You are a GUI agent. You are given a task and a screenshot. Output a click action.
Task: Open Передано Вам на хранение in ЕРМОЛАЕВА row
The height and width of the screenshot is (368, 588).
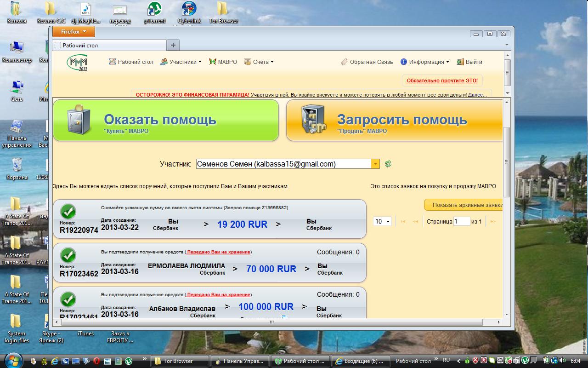click(x=218, y=252)
